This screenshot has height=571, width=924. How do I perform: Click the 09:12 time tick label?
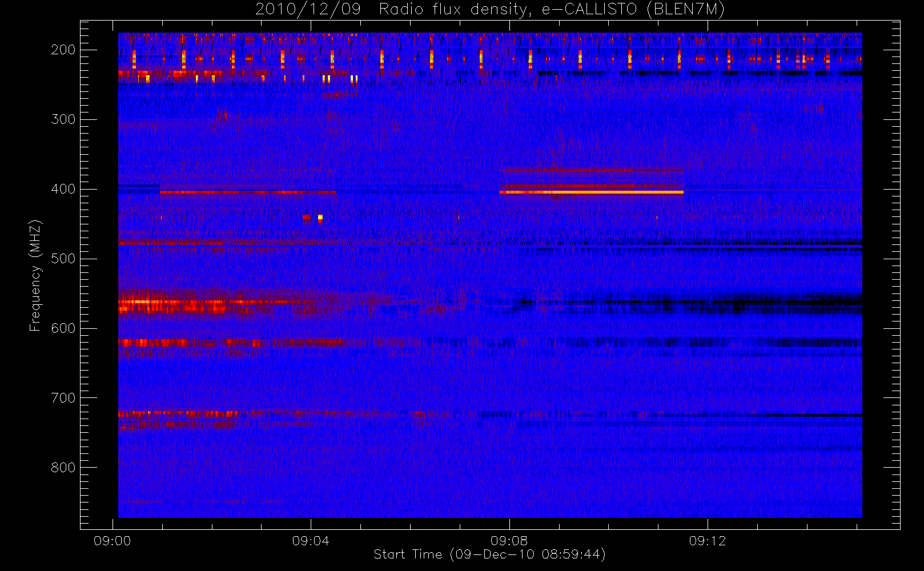click(x=708, y=541)
